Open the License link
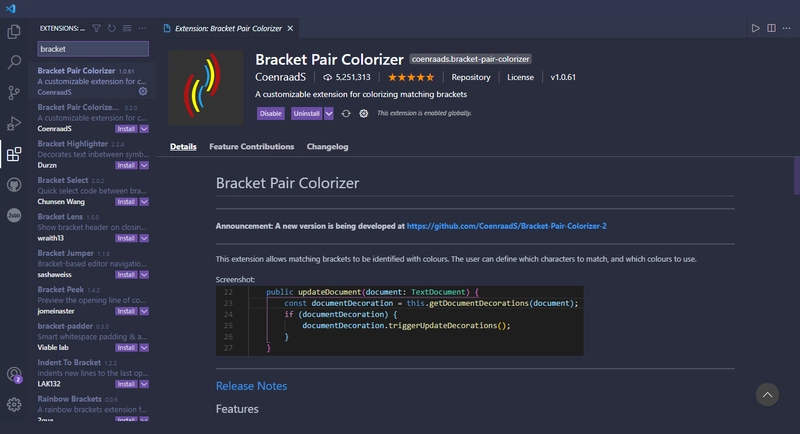The image size is (800, 434). tap(520, 78)
